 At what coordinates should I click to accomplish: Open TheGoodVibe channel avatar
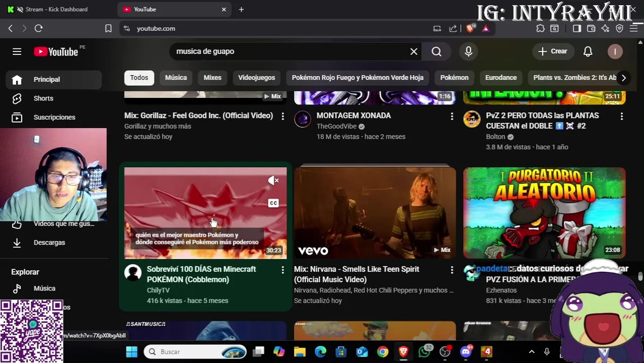tap(302, 119)
